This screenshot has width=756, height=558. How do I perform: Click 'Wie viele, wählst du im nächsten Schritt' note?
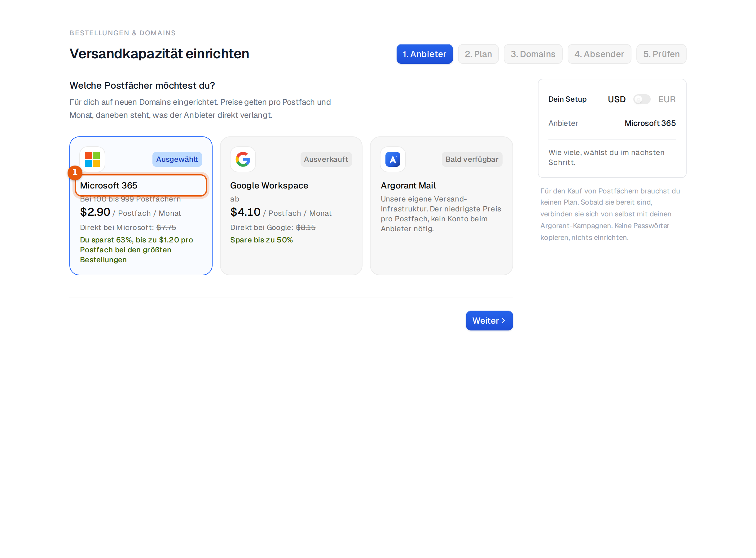[x=606, y=157]
